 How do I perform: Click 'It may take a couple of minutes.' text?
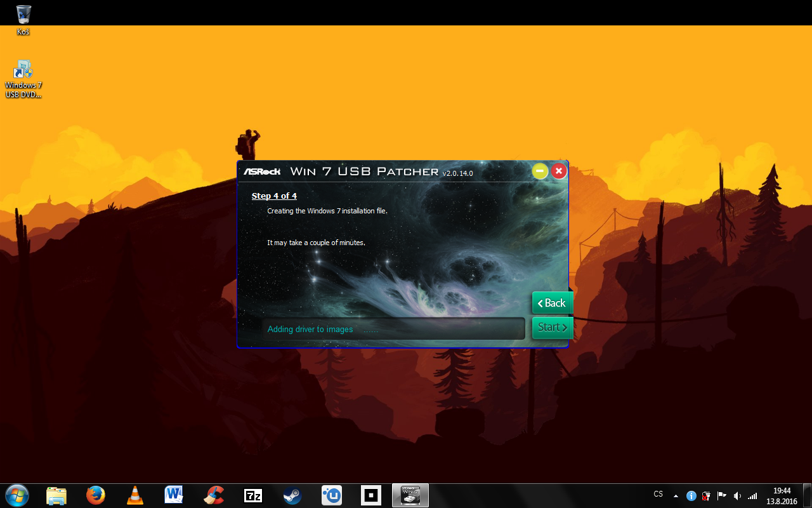(317, 243)
